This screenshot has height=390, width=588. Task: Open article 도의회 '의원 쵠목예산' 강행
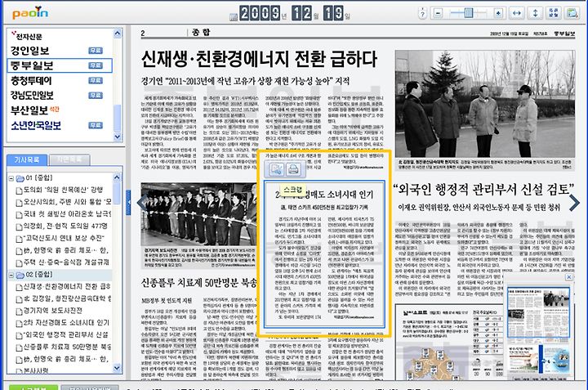click(63, 191)
